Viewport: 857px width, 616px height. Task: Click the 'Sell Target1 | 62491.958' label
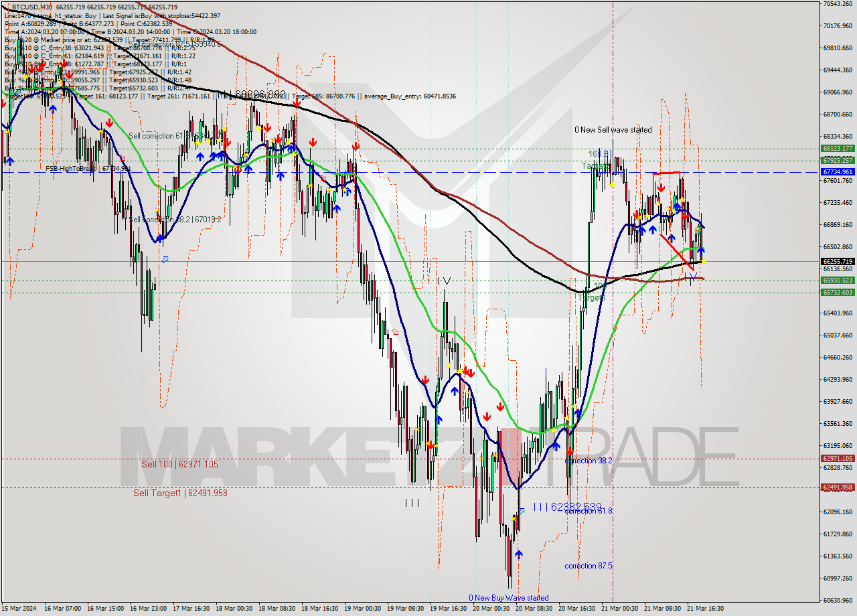click(180, 493)
